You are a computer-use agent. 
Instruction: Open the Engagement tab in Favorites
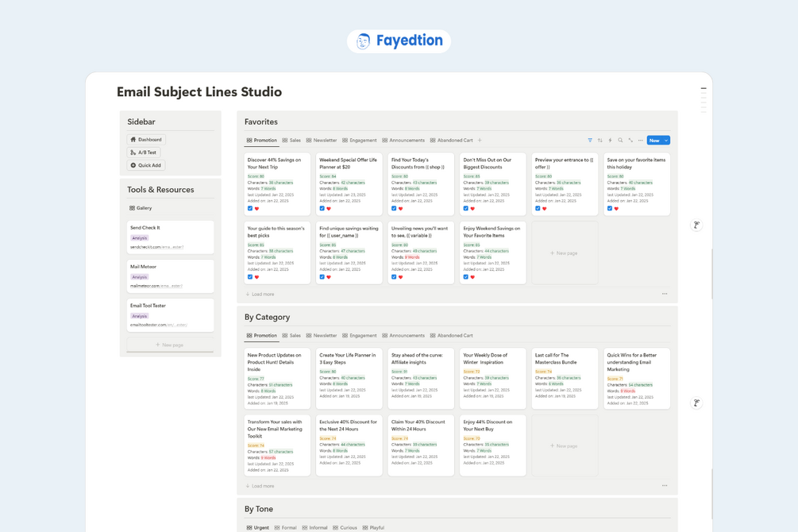click(x=360, y=141)
